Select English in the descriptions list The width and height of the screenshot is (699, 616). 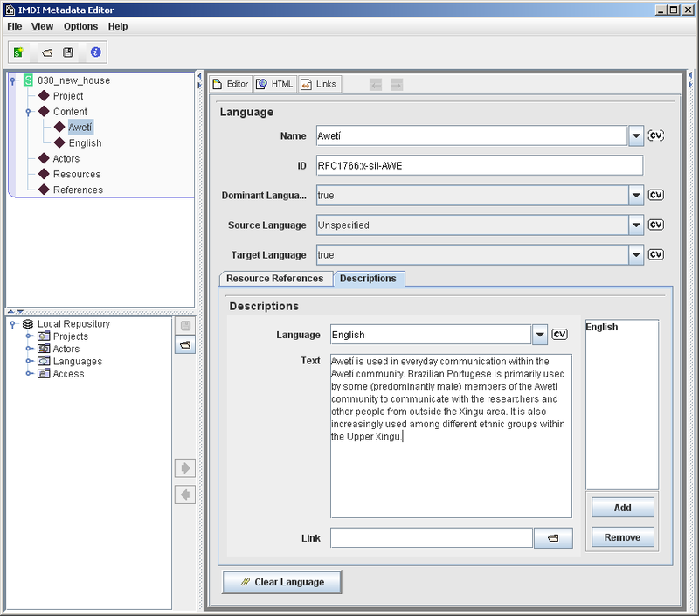click(x=602, y=327)
